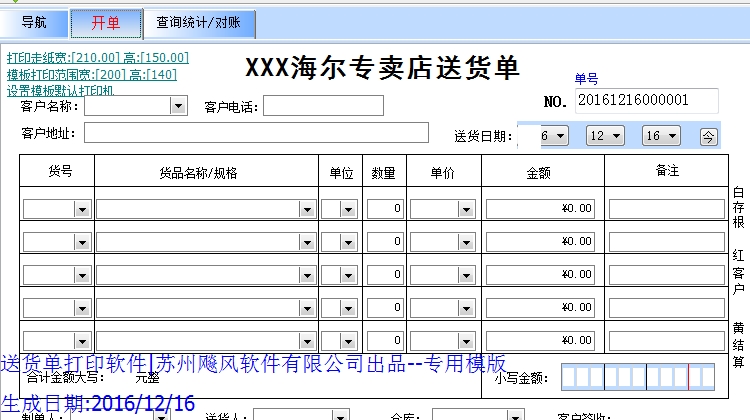Click the 客户地址 input field

[256, 133]
